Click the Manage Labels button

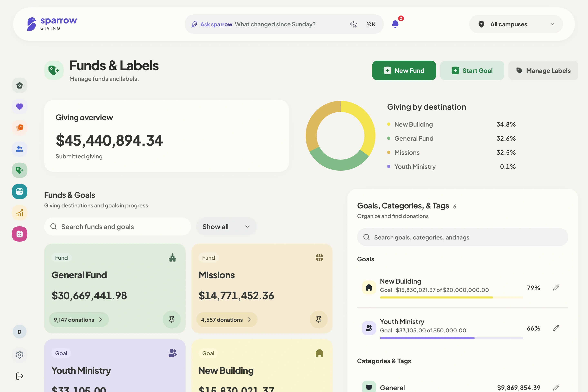543,70
